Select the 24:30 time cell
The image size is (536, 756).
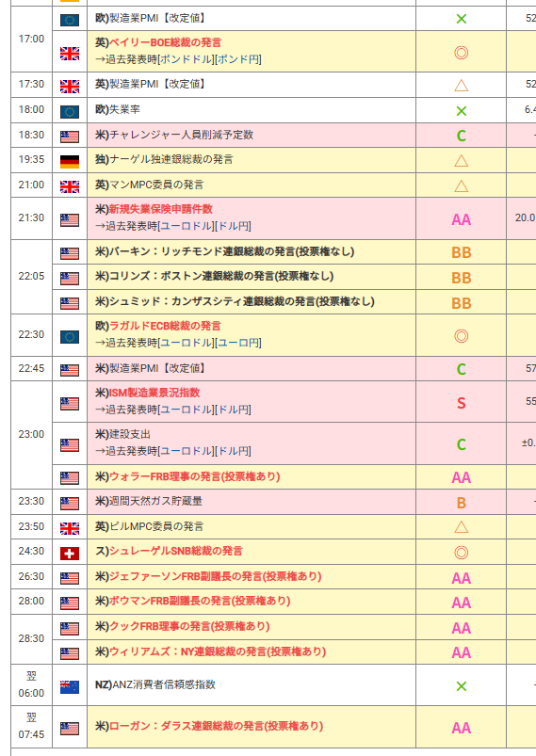click(x=31, y=551)
